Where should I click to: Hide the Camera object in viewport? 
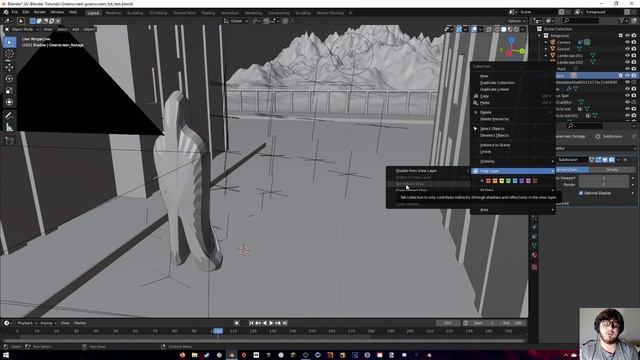point(627,42)
